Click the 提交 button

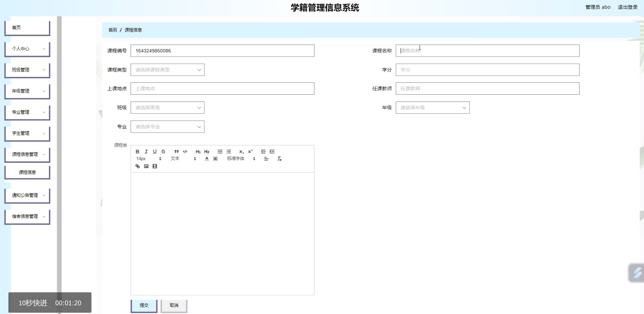point(144,305)
